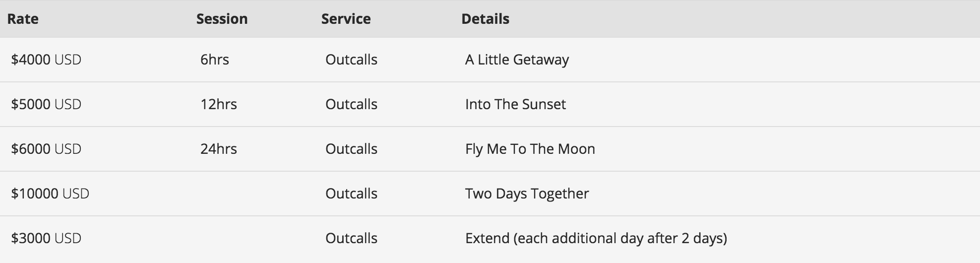Click the Rate column header
Screen dimensions: 980x263
pos(23,19)
